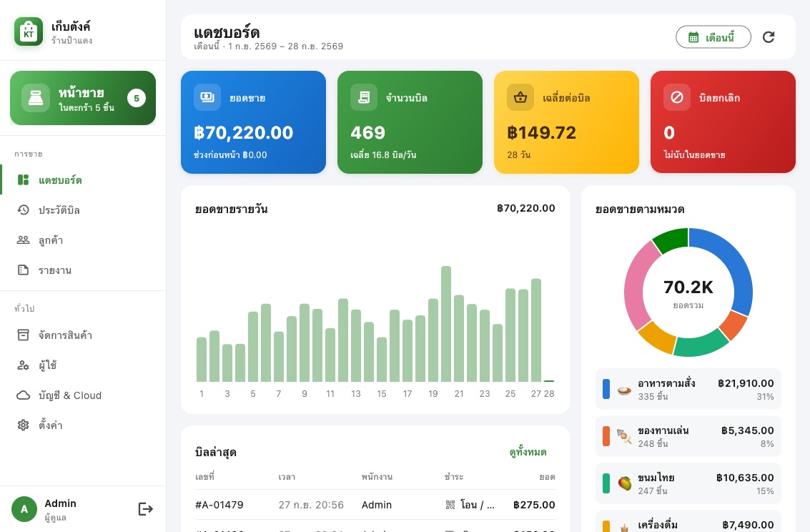Click the ร้านป้าแดง shop name
The image size is (810, 532).
(71, 40)
